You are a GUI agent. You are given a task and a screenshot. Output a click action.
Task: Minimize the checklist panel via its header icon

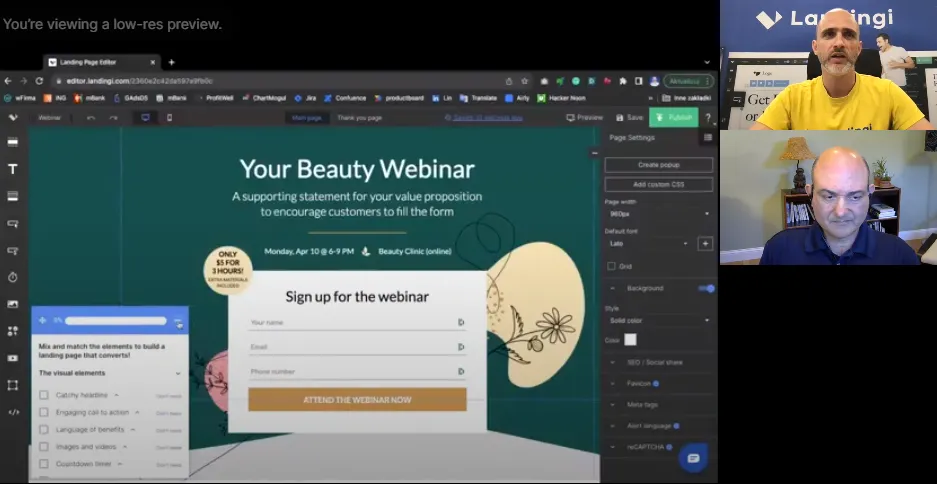click(x=178, y=323)
